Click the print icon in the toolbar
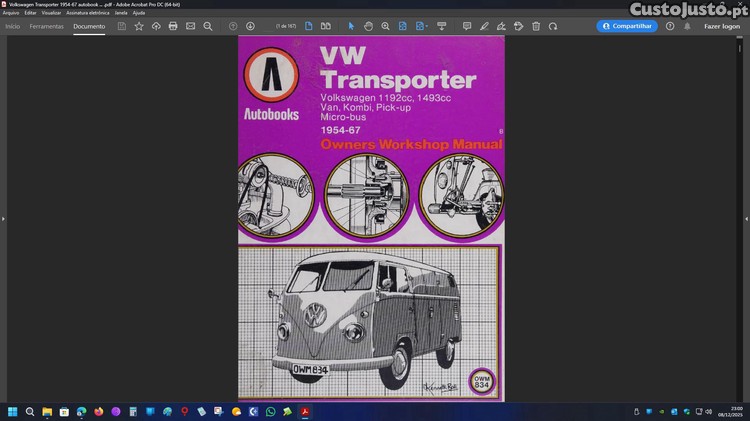 click(x=173, y=26)
